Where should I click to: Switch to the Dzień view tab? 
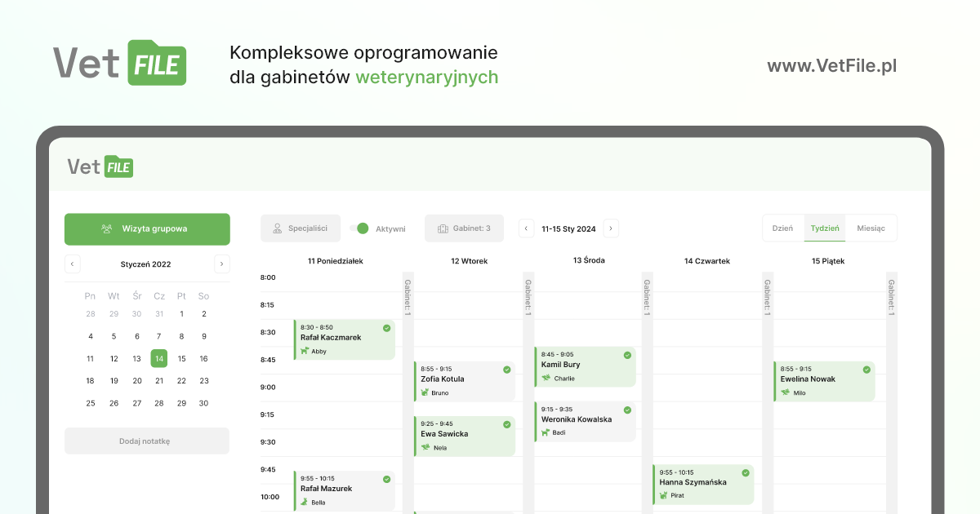[782, 228]
